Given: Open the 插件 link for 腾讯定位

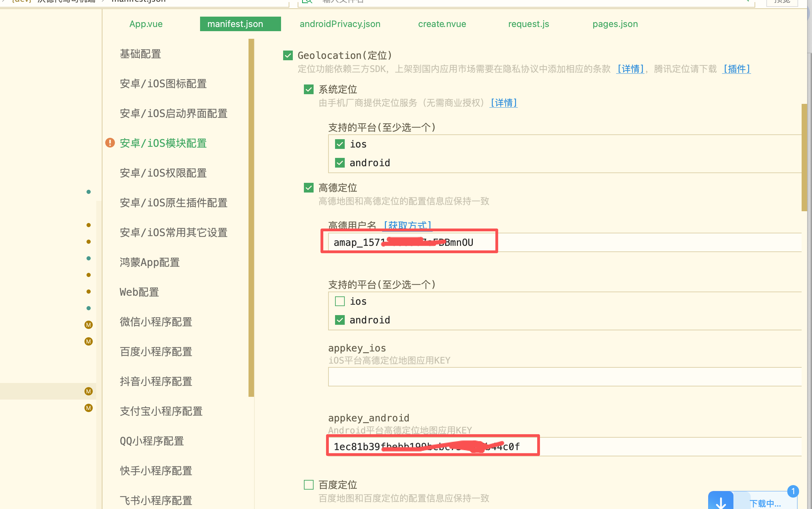Looking at the screenshot, I should pos(737,69).
